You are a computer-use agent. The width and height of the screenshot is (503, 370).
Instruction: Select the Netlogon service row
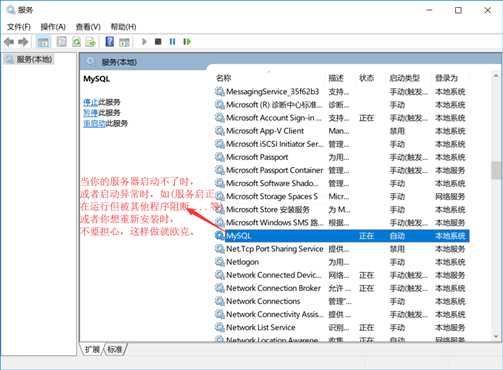342,262
